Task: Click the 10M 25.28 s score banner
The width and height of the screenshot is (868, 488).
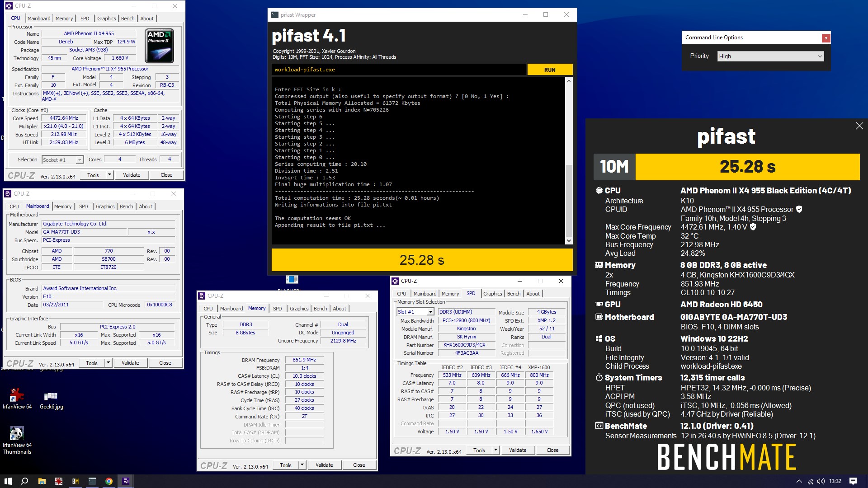Action: [x=726, y=167]
